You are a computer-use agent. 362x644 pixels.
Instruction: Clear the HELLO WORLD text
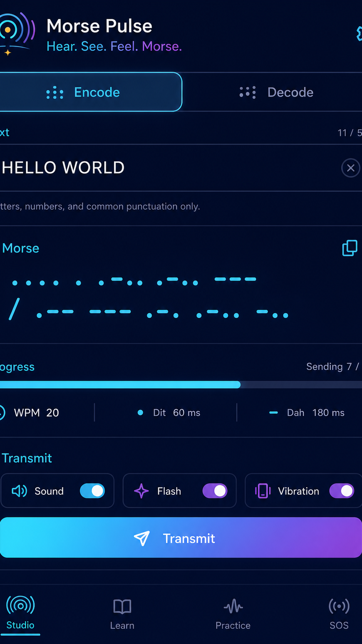[351, 168]
